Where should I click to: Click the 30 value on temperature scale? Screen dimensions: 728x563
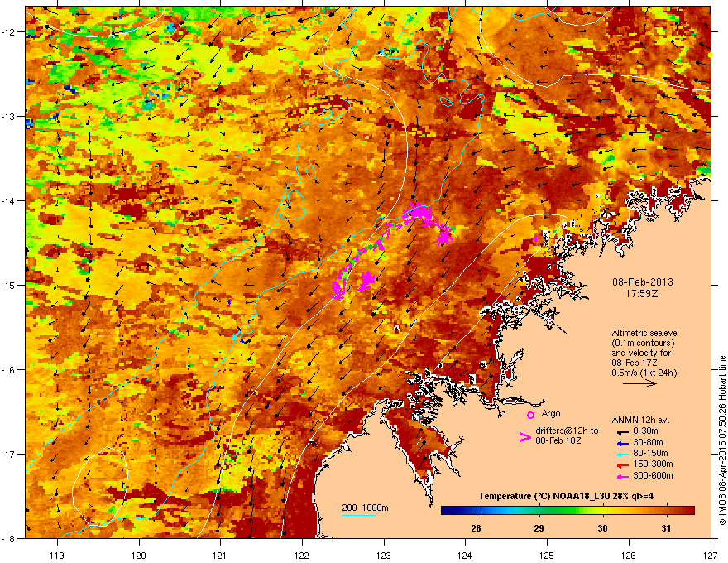[x=602, y=528]
